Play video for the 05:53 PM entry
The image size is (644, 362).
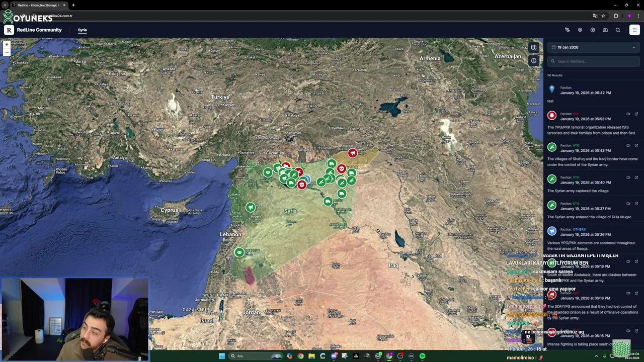coord(628,114)
